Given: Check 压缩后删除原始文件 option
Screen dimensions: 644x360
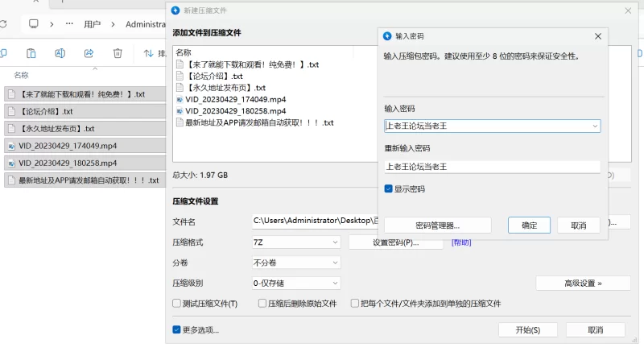Looking at the screenshot, I should point(262,304).
